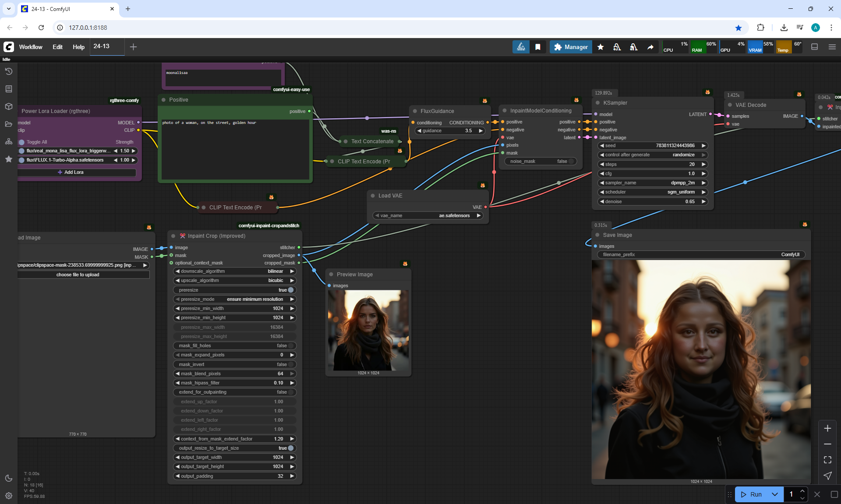Open the Workflow menu

tap(31, 47)
